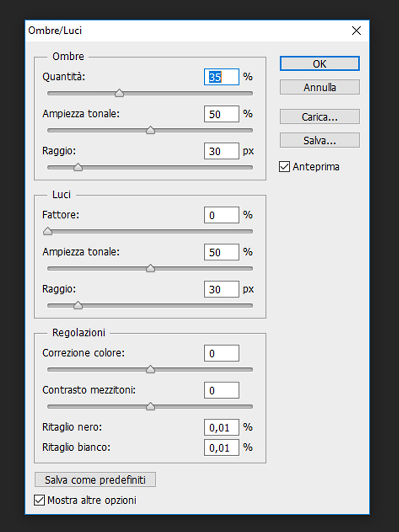Click the Ombre Quantità slider handle
The height and width of the screenshot is (532, 399).
pyautogui.click(x=119, y=94)
